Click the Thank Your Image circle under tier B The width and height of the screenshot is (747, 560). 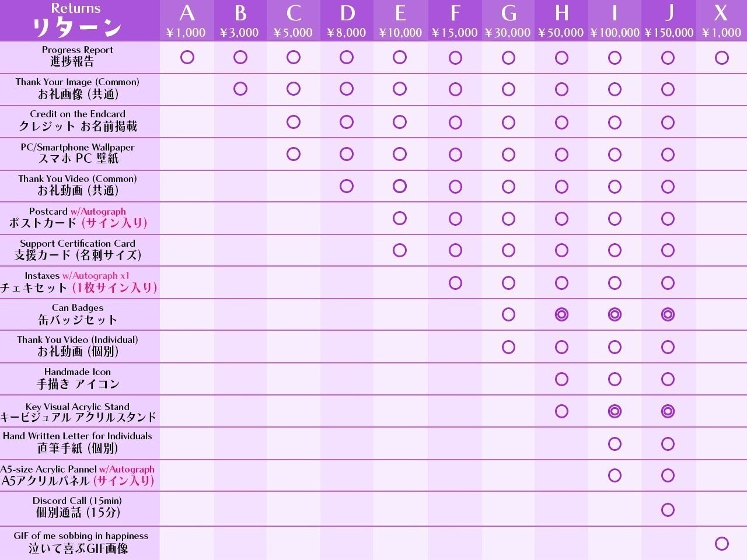[240, 89]
